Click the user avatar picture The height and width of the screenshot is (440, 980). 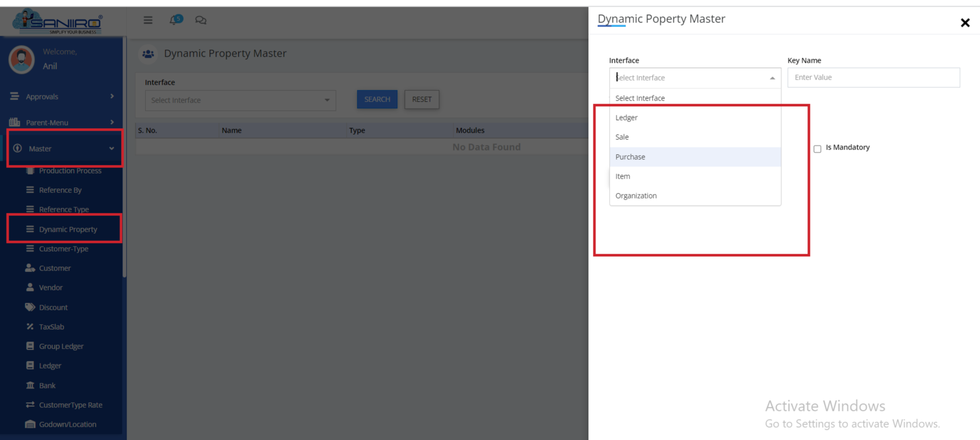click(21, 59)
